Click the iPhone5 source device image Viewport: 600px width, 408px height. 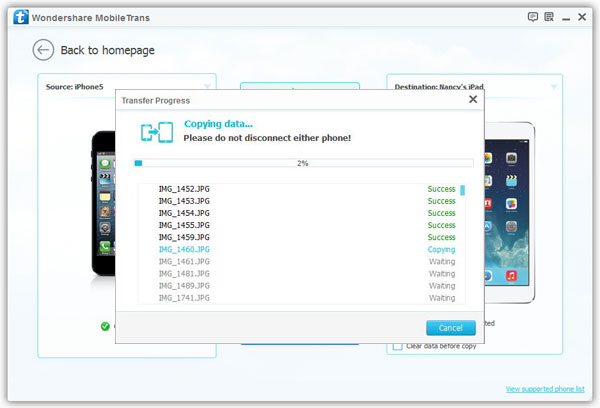coord(103,203)
